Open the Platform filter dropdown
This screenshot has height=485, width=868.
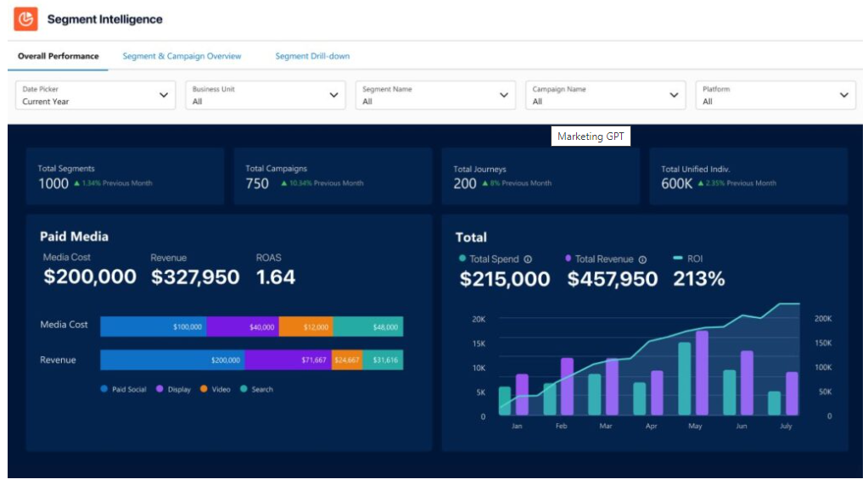775,95
